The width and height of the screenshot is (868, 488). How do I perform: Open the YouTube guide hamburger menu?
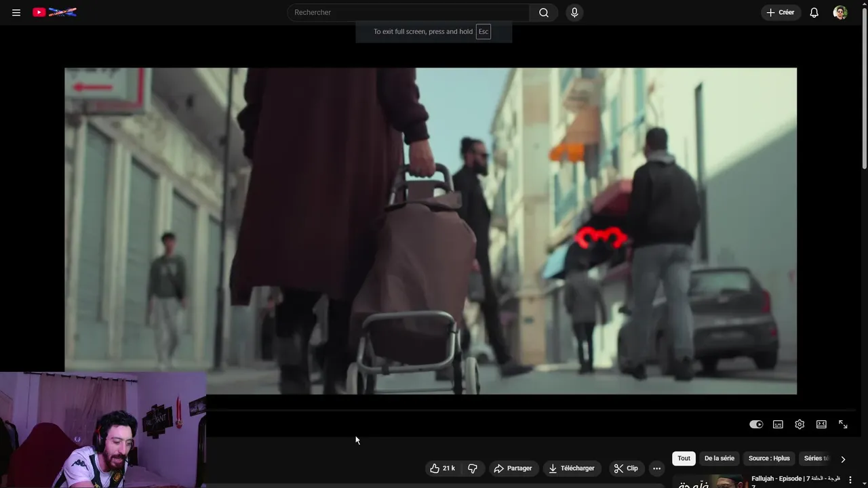click(x=16, y=12)
